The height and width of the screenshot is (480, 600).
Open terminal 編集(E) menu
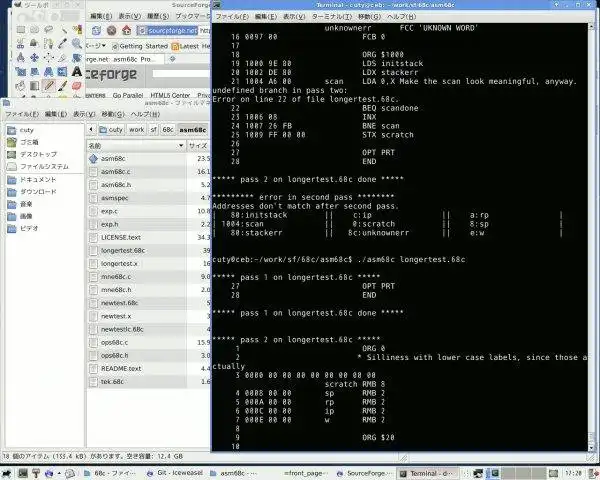pyautogui.click(x=266, y=17)
